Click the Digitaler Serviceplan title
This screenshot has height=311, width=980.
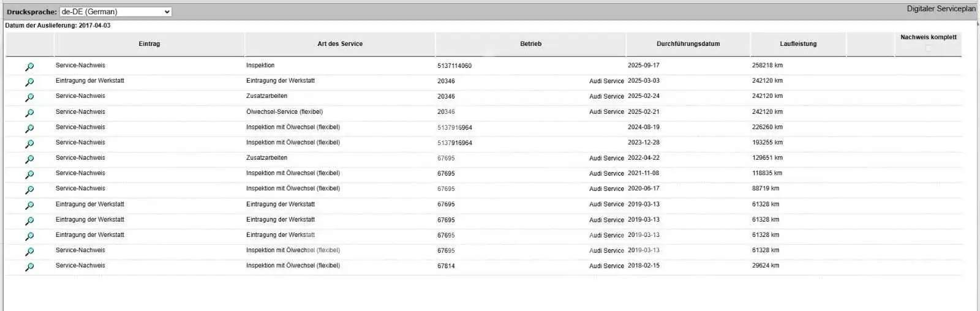click(x=941, y=9)
